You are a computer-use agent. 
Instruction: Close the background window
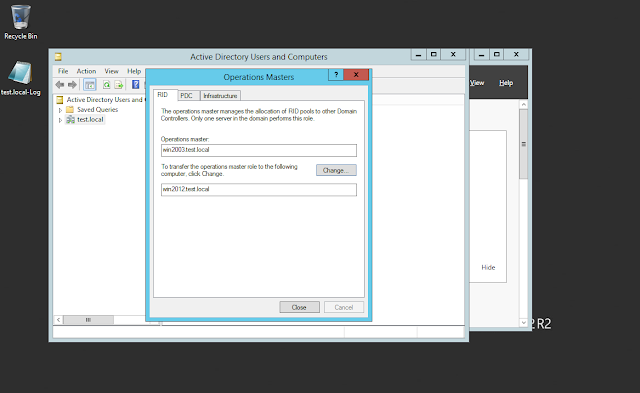click(x=516, y=54)
